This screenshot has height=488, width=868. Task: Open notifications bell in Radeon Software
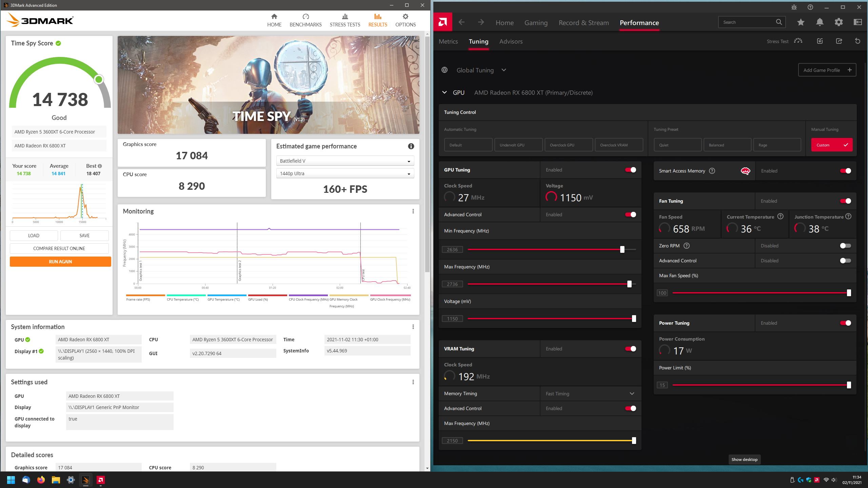coord(820,22)
